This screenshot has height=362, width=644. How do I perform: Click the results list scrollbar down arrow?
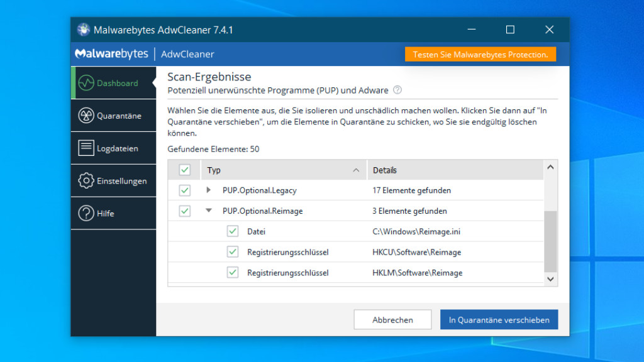[550, 278]
